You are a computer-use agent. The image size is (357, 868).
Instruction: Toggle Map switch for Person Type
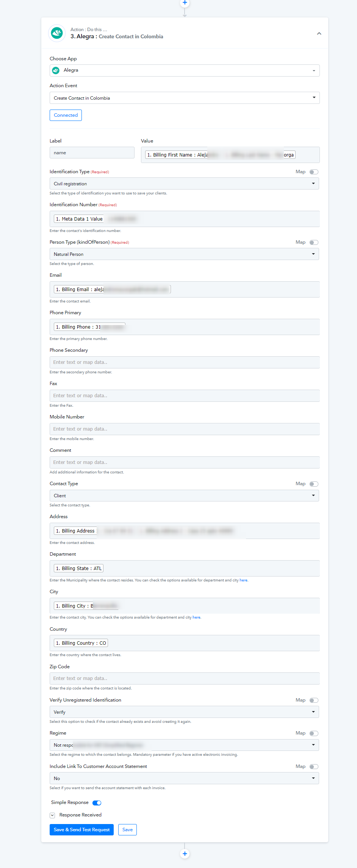(314, 243)
